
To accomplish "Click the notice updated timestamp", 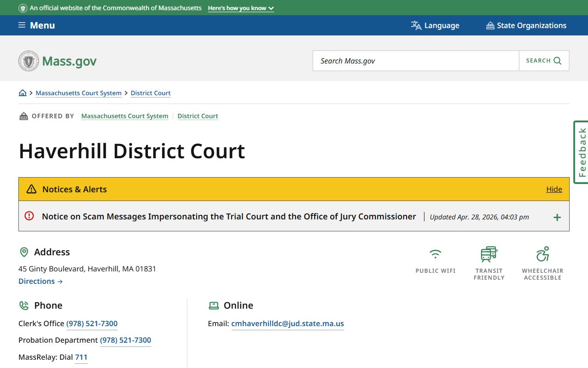I will coord(479,217).
